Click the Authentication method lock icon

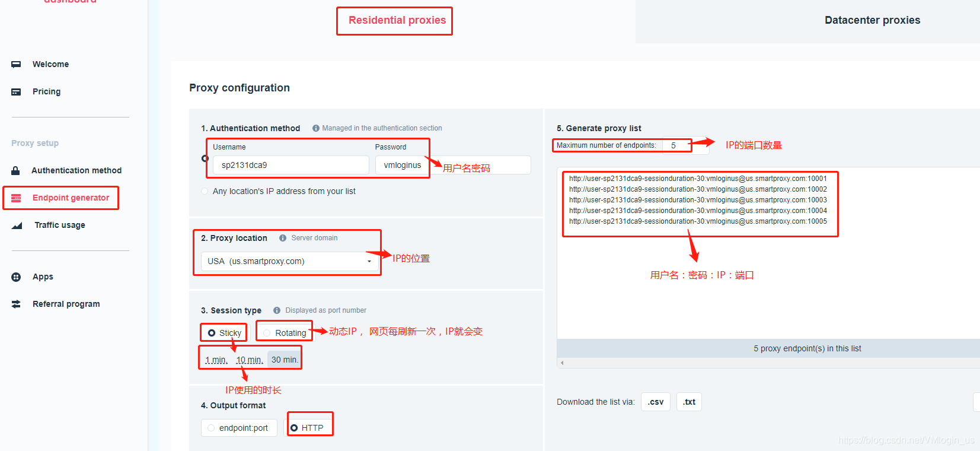tap(16, 170)
